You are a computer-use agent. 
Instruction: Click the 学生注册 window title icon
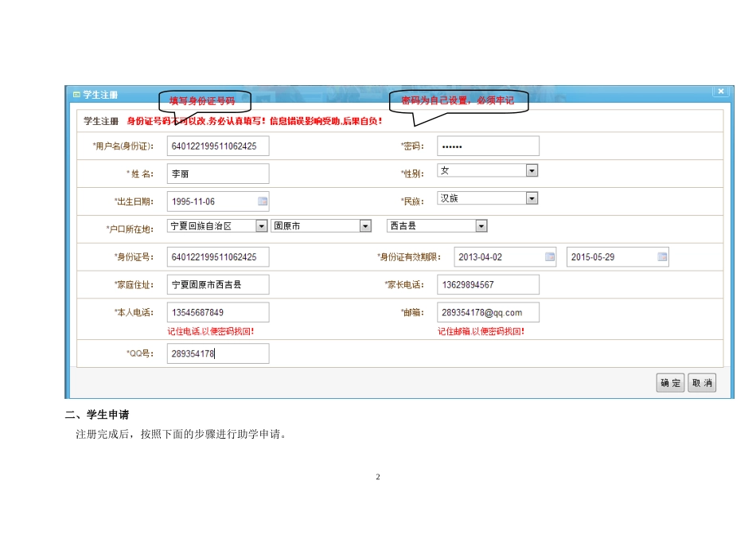pyautogui.click(x=76, y=95)
